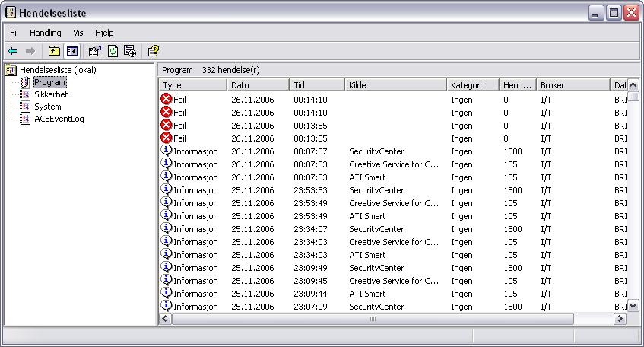Click the Sikkerhet log icon in tree
This screenshot has height=347, width=644.
pos(25,94)
